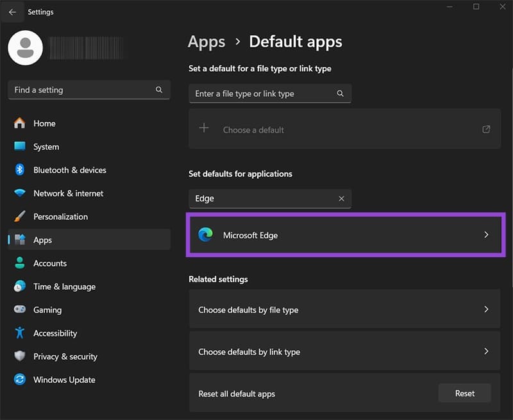Click the Accessibility figure icon
This screenshot has width=513, height=420.
pyautogui.click(x=20, y=333)
